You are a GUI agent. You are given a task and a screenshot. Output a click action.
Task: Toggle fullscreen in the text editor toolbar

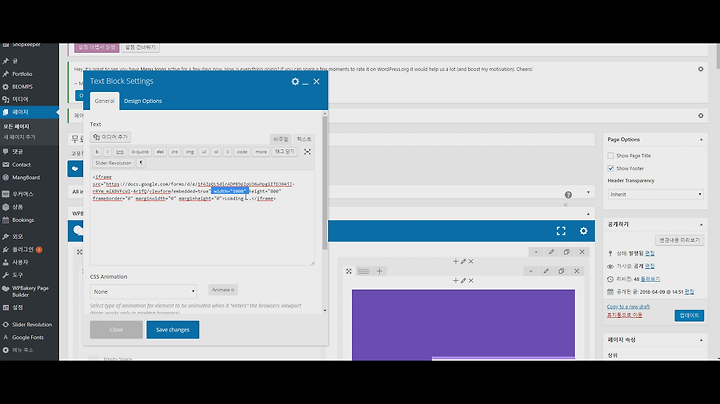307,152
